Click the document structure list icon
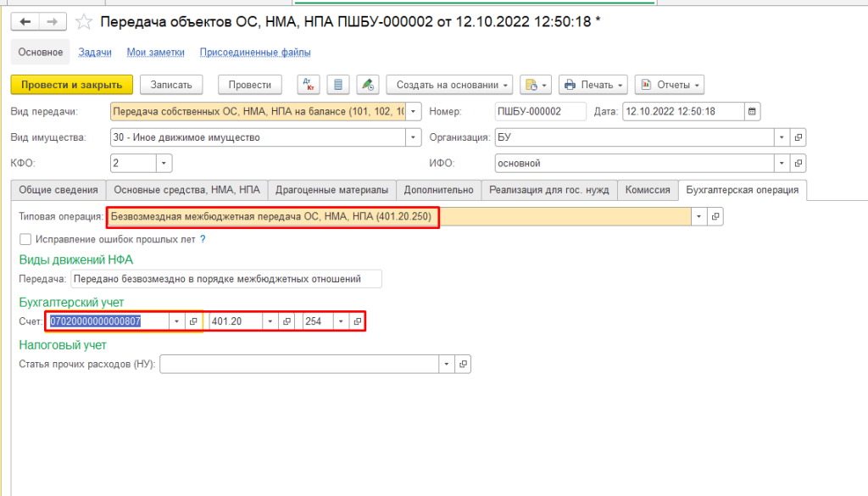This screenshot has height=496, width=868. pos(338,85)
